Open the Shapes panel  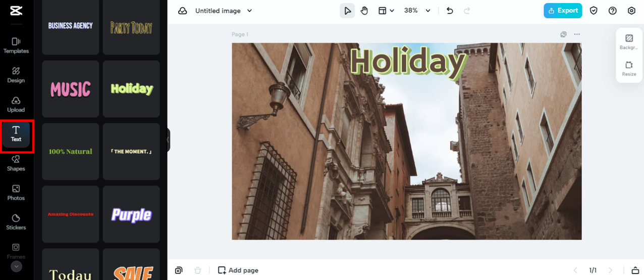[x=16, y=163]
